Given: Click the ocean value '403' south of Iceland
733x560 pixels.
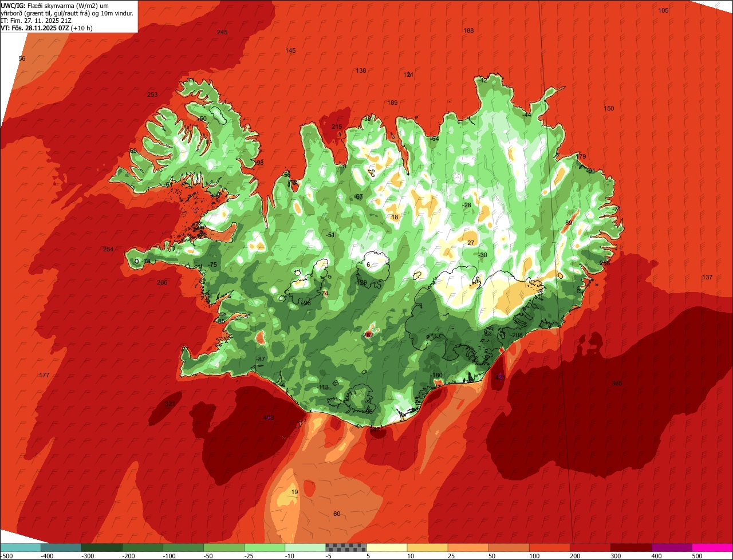Looking at the screenshot, I should coord(269,417).
